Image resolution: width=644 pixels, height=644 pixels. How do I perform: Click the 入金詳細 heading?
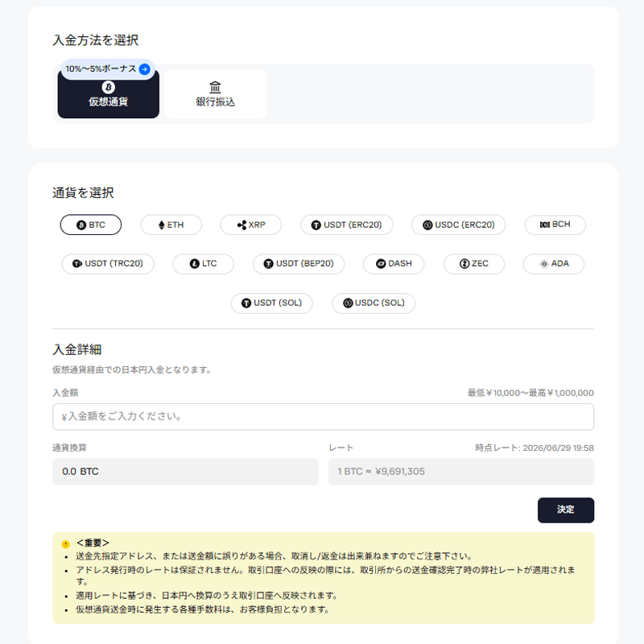point(77,349)
